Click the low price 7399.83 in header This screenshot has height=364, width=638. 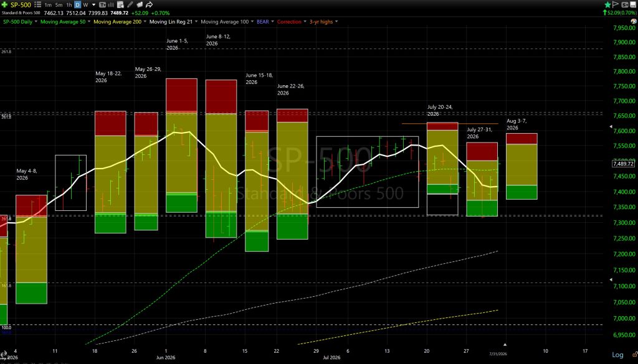98,13
